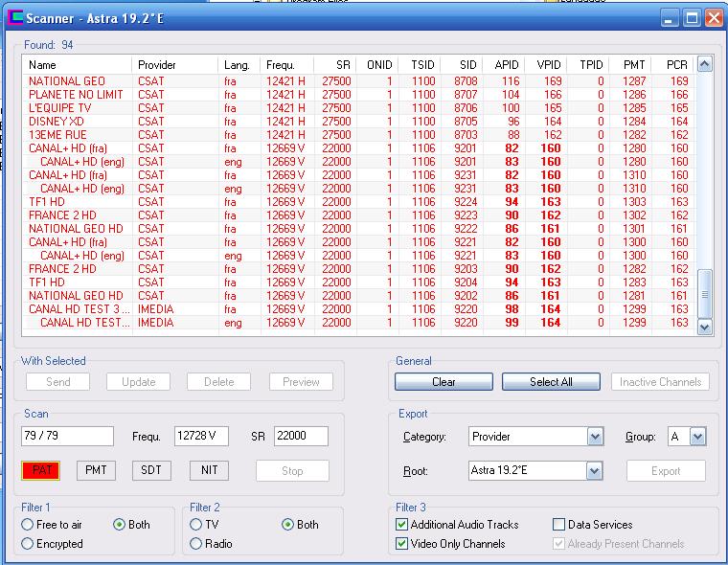
Task: Sort by the SR column header
Action: [334, 65]
